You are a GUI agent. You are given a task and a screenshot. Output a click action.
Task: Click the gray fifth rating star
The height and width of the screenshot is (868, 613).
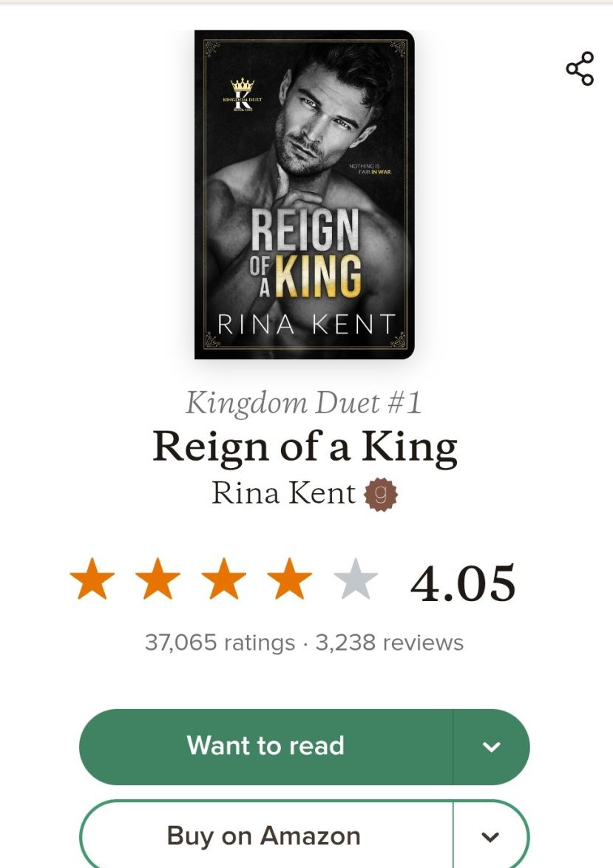tap(356, 581)
